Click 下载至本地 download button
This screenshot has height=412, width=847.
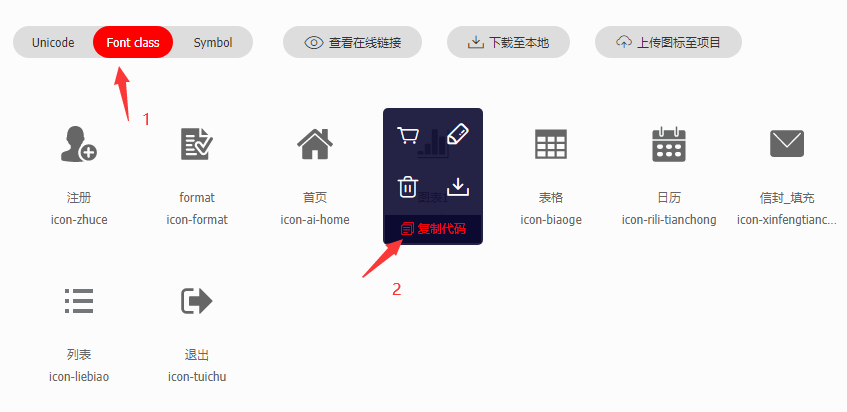(x=508, y=42)
